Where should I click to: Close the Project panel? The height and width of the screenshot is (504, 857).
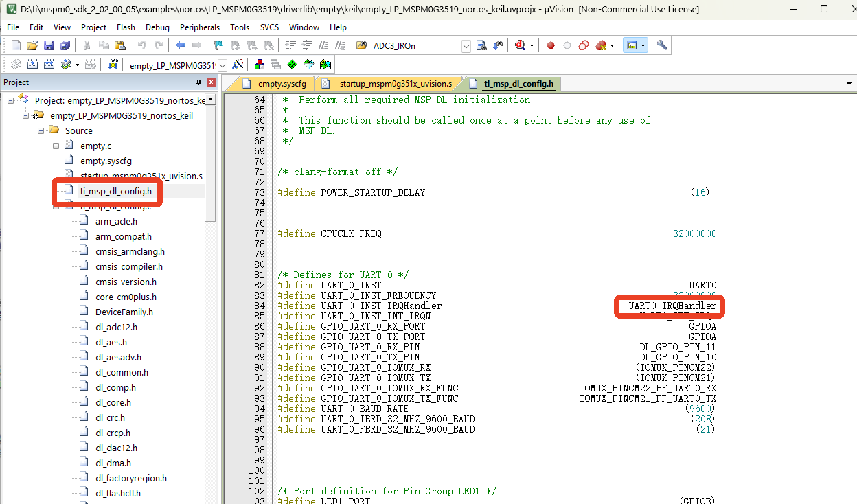[x=211, y=82]
